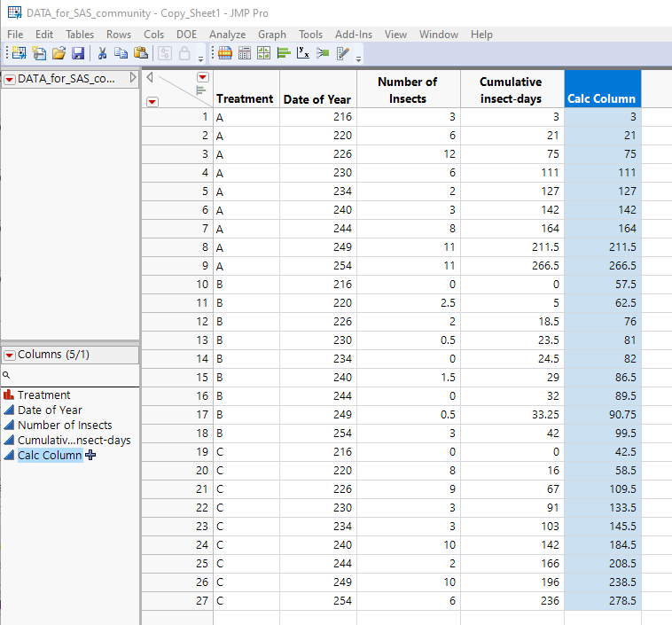The width and height of the screenshot is (672, 625).
Task: Select the Cumulative insect-days column header
Action: pyautogui.click(x=511, y=90)
